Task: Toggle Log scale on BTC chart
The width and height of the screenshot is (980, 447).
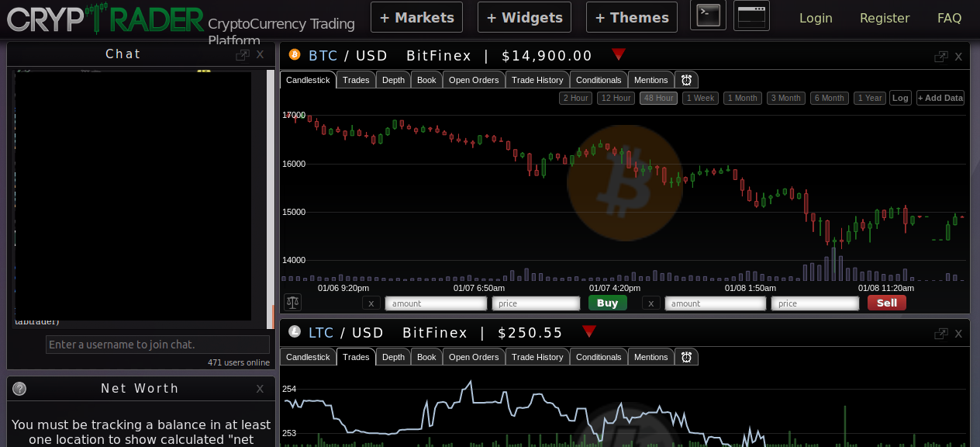Action: coord(900,98)
